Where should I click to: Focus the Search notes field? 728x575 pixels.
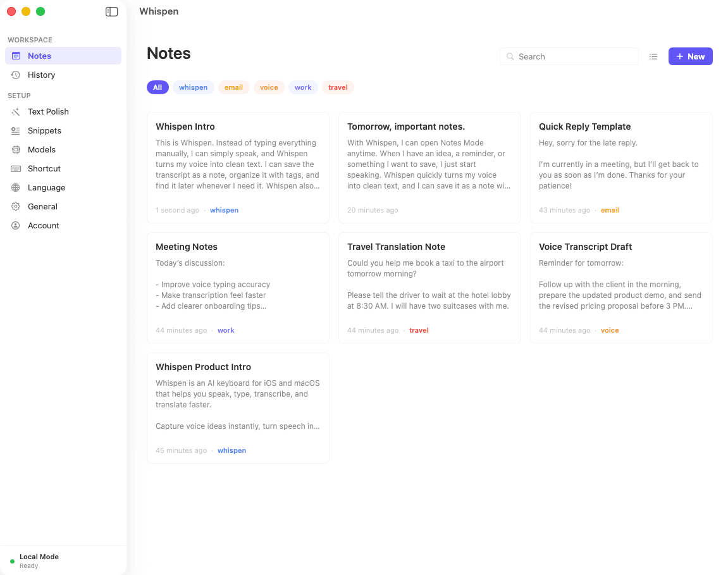coord(569,56)
